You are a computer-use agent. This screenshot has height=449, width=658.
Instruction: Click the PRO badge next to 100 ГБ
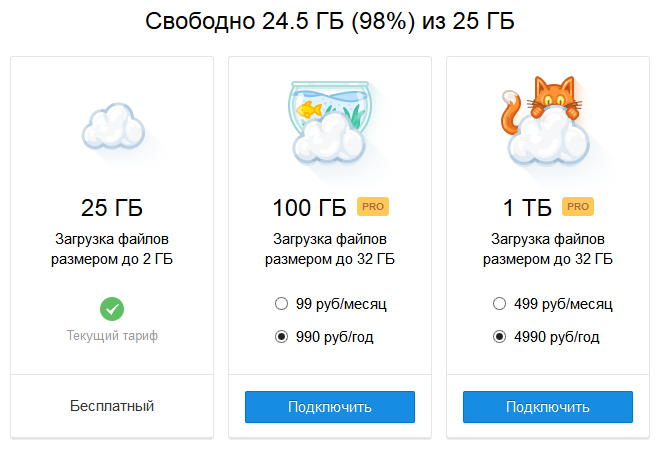(373, 207)
